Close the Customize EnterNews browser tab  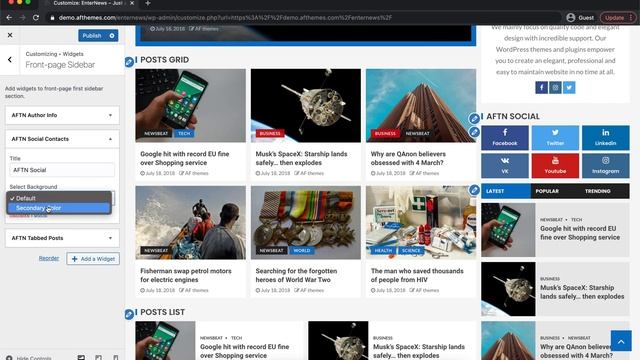point(132,3)
